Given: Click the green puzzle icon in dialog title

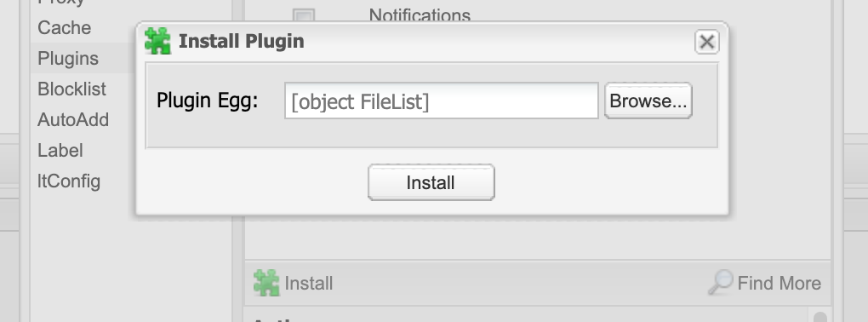Looking at the screenshot, I should pos(157,41).
